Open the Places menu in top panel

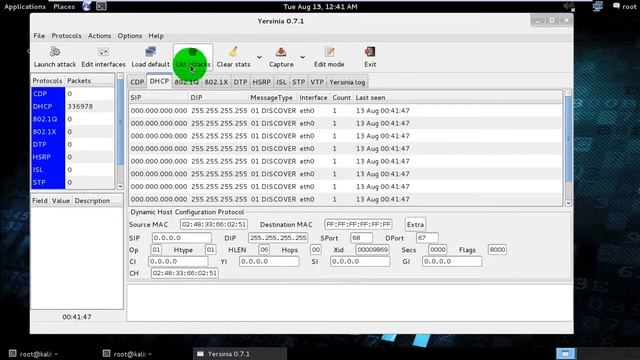pos(64,7)
